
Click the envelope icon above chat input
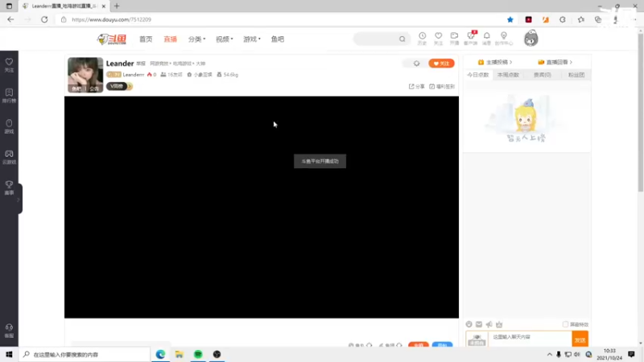pos(479,324)
